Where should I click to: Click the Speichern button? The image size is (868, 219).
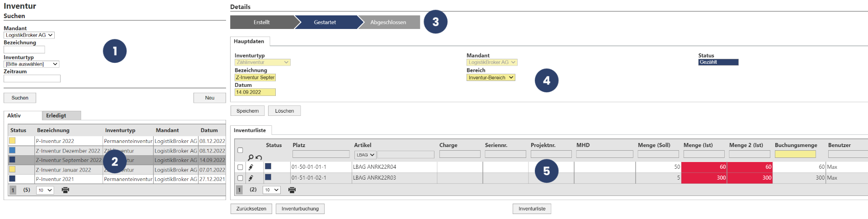[248, 111]
